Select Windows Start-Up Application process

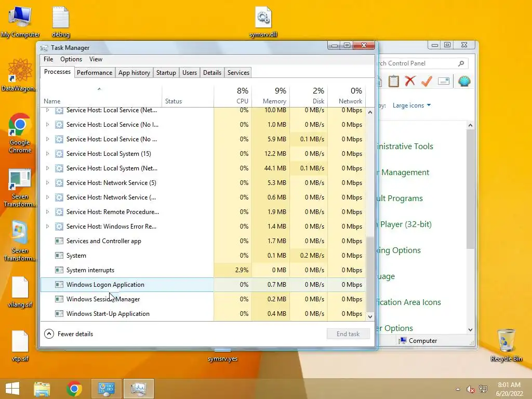point(203,314)
